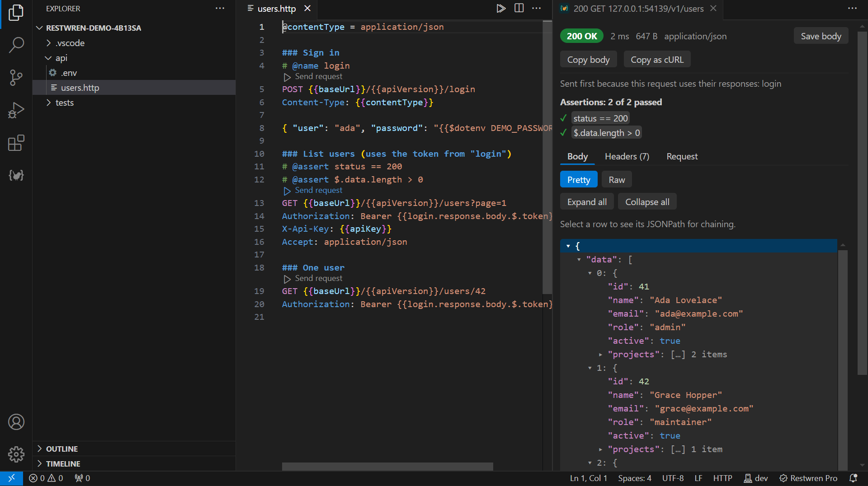This screenshot has height=486, width=868.
Task: Expand "projects" with 1 item
Action: coord(601,449)
